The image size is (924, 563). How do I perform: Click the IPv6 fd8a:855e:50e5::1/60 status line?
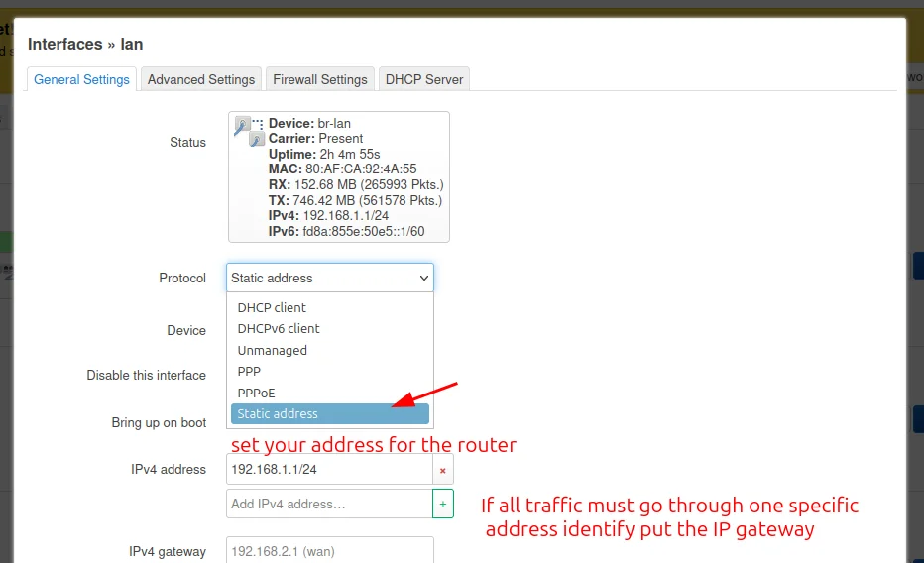click(347, 231)
